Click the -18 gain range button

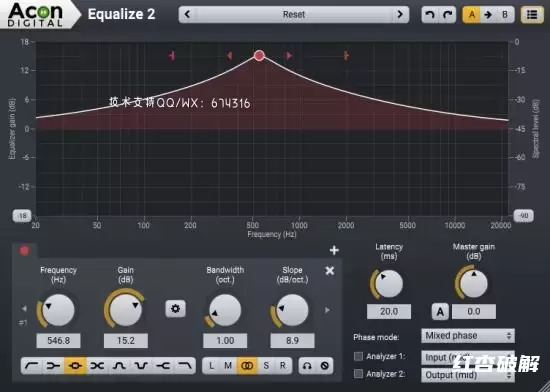coord(22,216)
